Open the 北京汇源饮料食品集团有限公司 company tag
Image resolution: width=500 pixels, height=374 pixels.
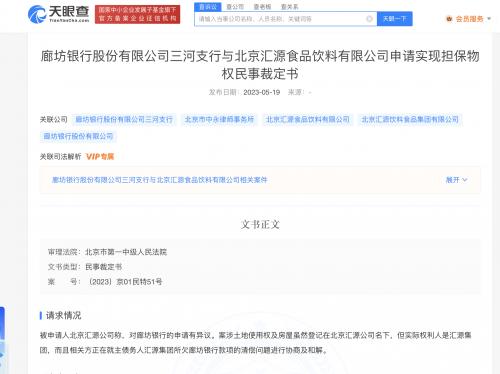pos(410,119)
